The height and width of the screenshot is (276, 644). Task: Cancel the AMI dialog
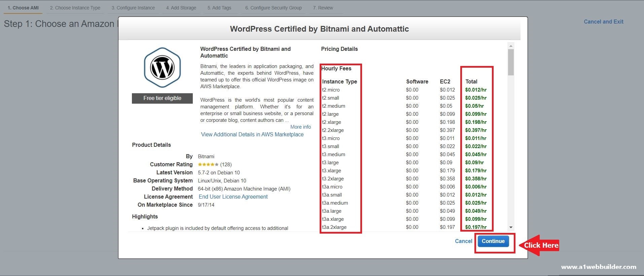click(463, 241)
